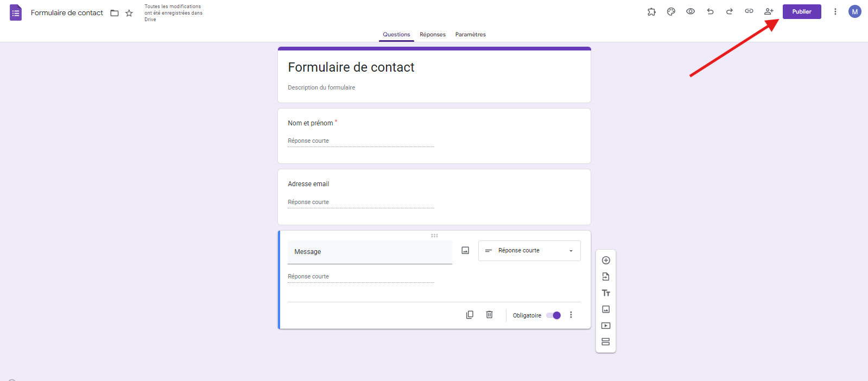The image size is (868, 381).
Task: Open the three-dot more menu in header
Action: coord(835,11)
